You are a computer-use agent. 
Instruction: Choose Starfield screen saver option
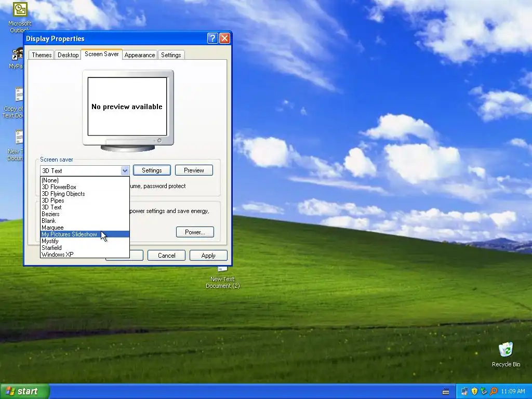tap(85, 248)
